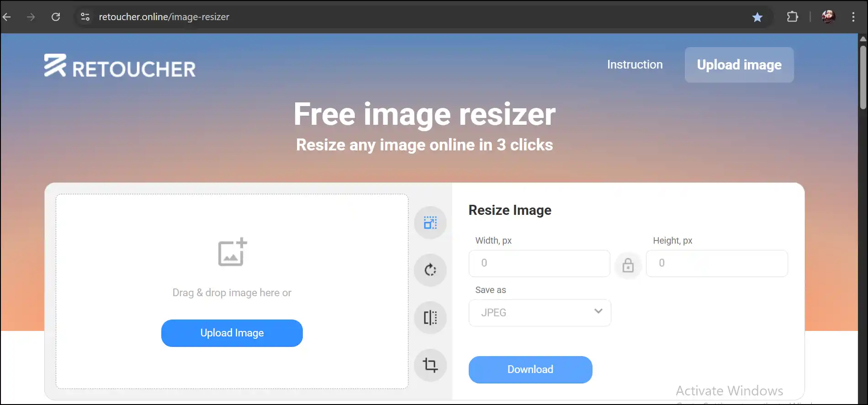The height and width of the screenshot is (405, 868).
Task: Toggle the aspect ratio lock icon
Action: pyautogui.click(x=628, y=265)
